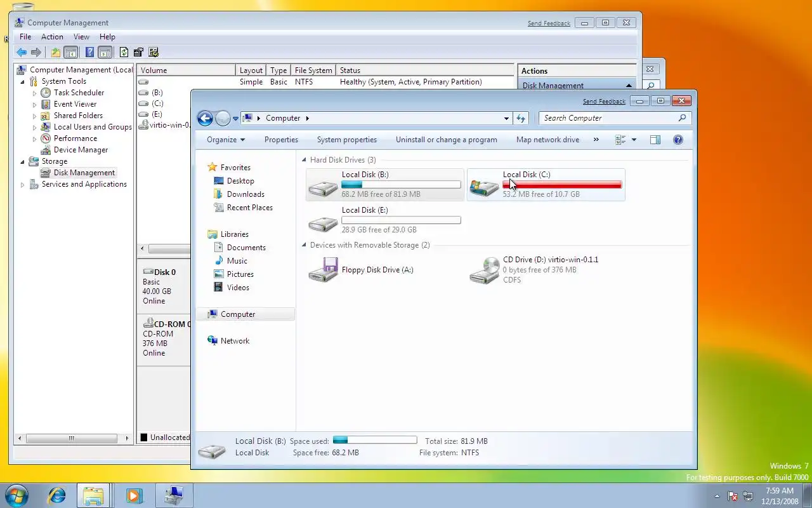The image size is (812, 508).
Task: Show more toolbar commands chevron
Action: coord(596,140)
